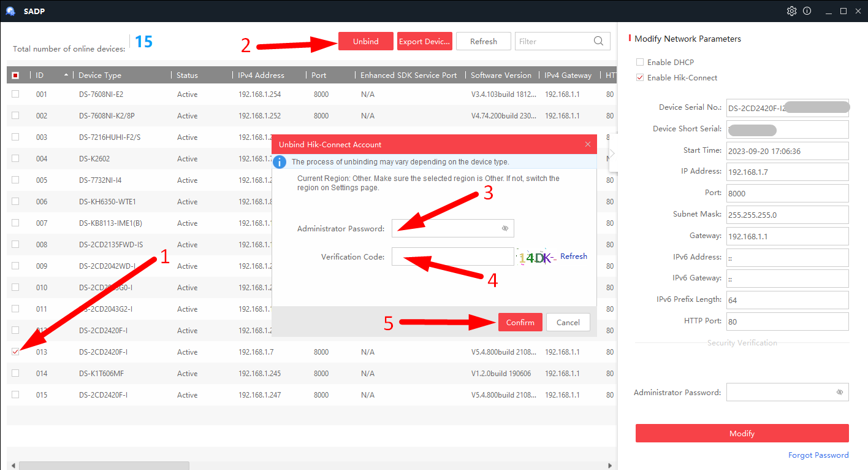The image size is (868, 470).
Task: Focus the Subnet Mask field
Action: point(788,215)
